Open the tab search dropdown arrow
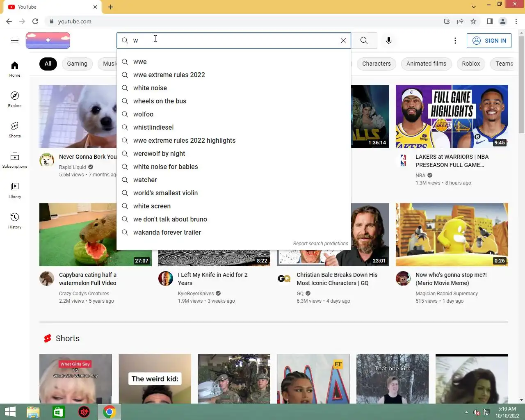The width and height of the screenshot is (525, 420). click(474, 7)
